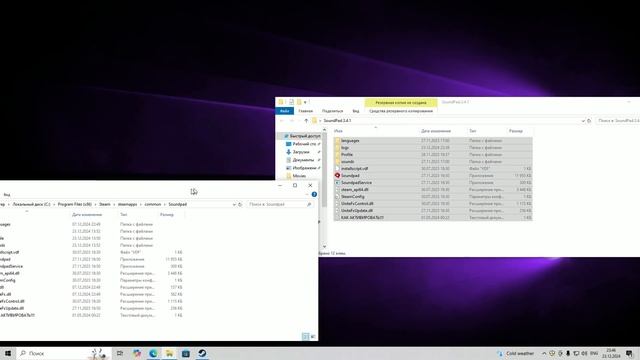
Task: Open File Explorer from the taskbar
Action: pyautogui.click(x=169, y=353)
